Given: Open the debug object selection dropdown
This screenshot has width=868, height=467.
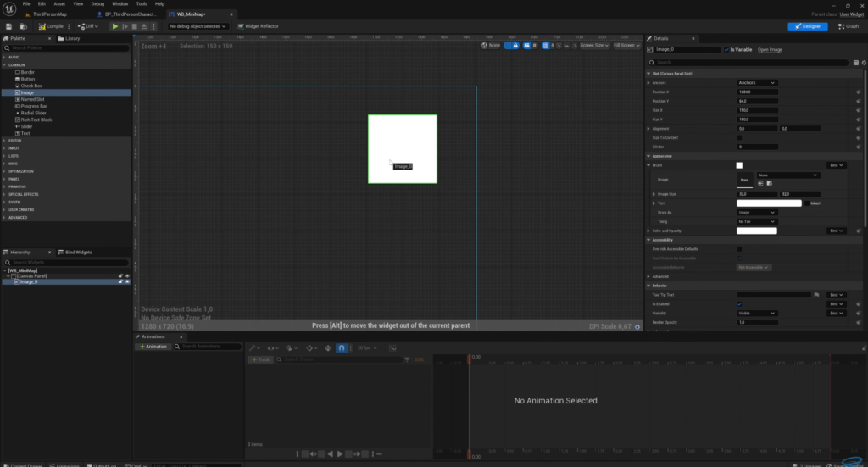Looking at the screenshot, I should [x=198, y=26].
